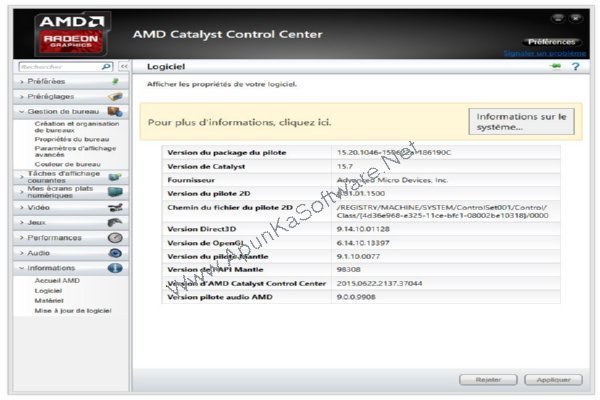Click the Mes écrans plats numériques icon
Screen dimensions: 600x400
(115, 192)
